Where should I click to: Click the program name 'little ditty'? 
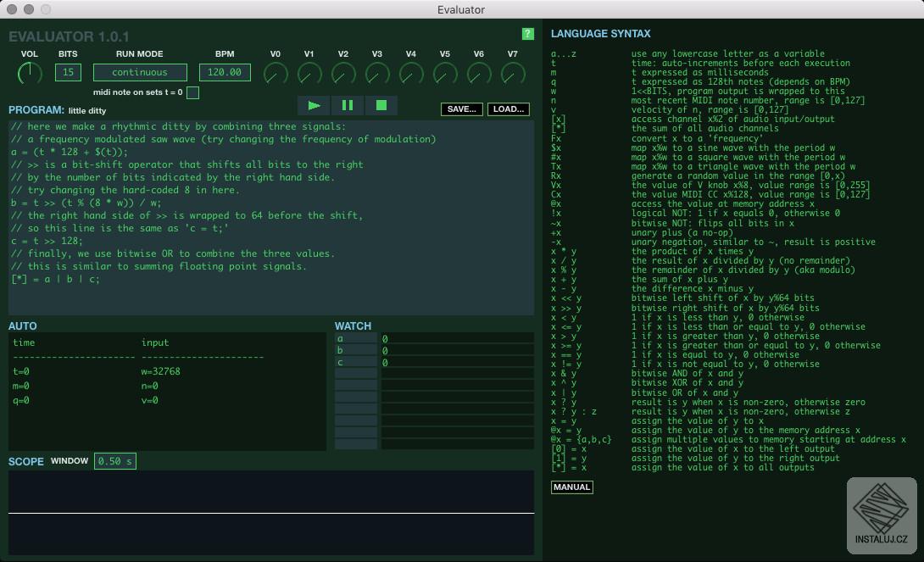click(x=87, y=111)
